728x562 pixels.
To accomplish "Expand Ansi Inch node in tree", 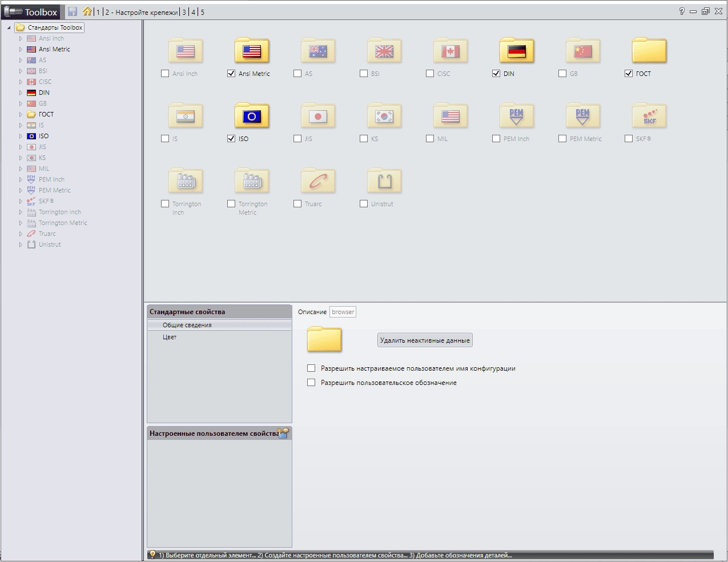I will [21, 38].
